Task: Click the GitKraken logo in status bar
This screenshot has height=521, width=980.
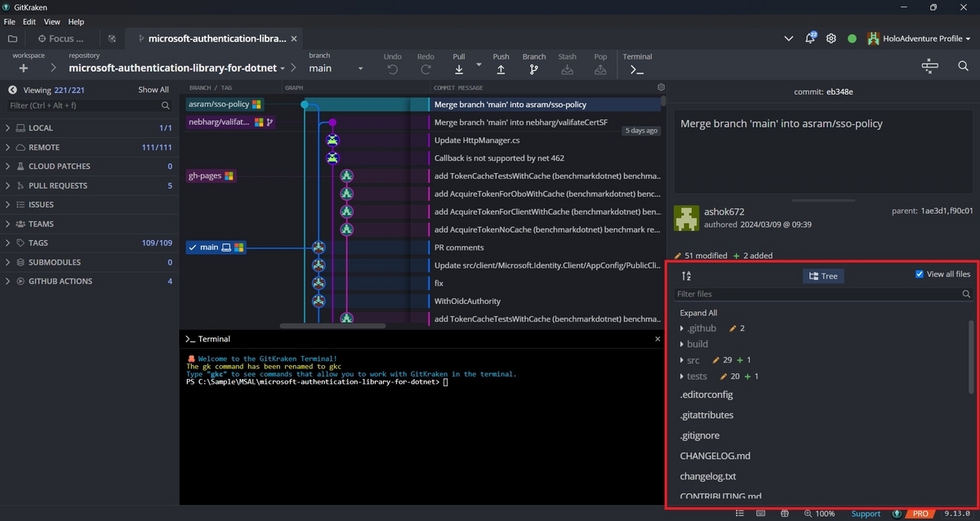Action: [898, 514]
